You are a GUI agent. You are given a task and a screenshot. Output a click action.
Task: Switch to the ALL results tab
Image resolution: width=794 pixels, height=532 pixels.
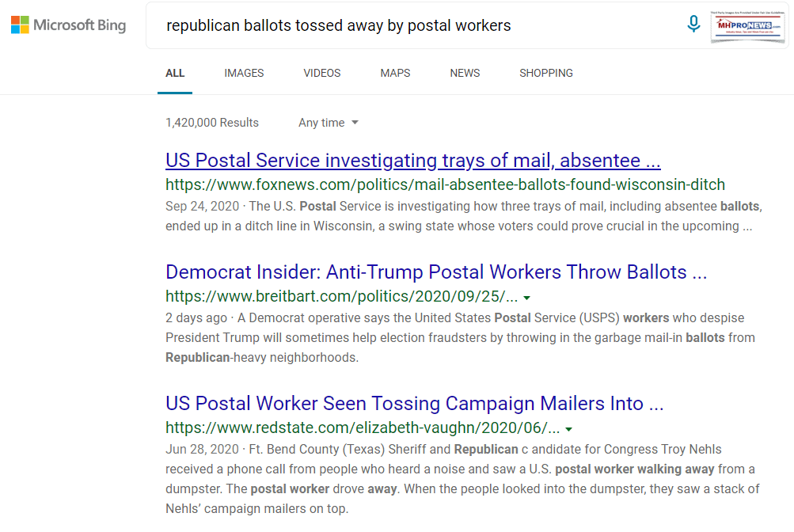(175, 73)
